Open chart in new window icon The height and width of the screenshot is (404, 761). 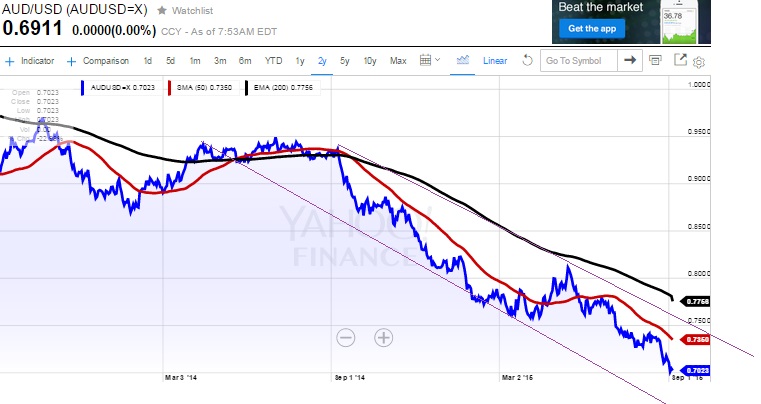click(680, 60)
